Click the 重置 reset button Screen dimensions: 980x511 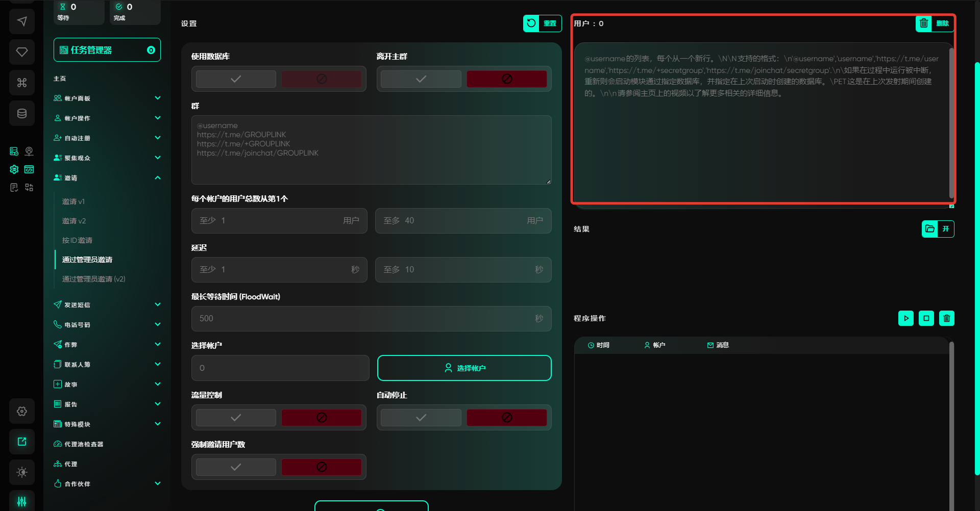click(x=542, y=23)
